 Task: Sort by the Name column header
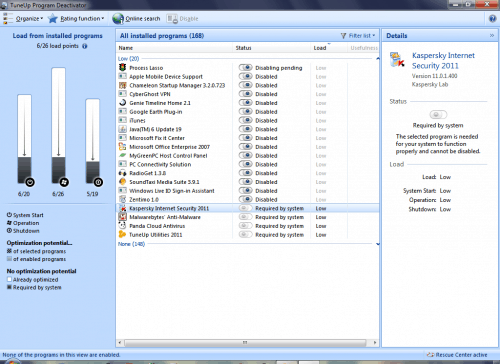(x=174, y=48)
